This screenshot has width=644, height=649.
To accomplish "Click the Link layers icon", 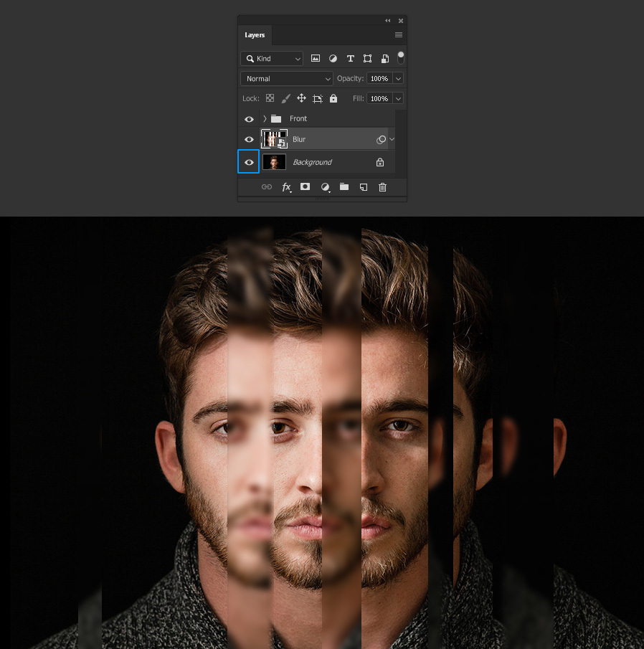I will coord(267,187).
